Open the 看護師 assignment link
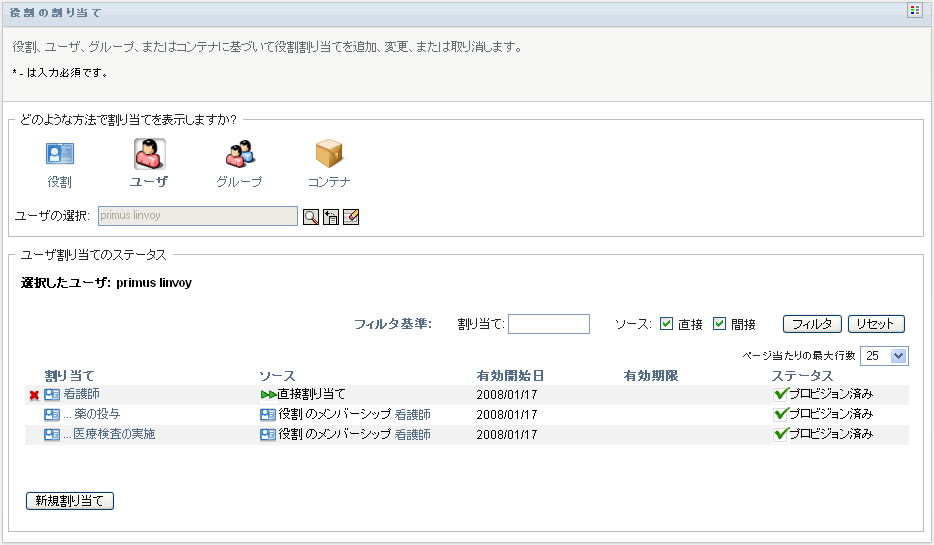This screenshot has width=934, height=545. [82, 394]
